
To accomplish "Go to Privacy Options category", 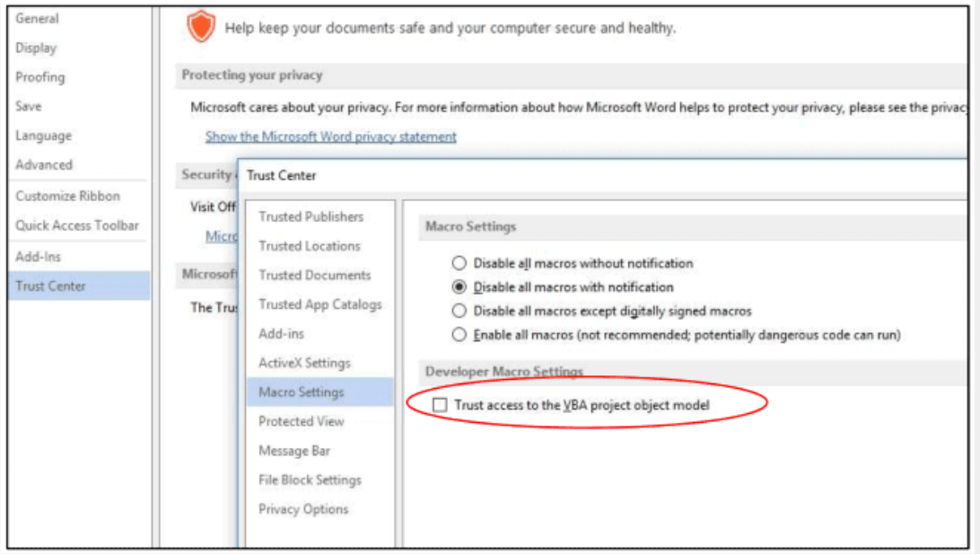I will pyautogui.click(x=302, y=509).
